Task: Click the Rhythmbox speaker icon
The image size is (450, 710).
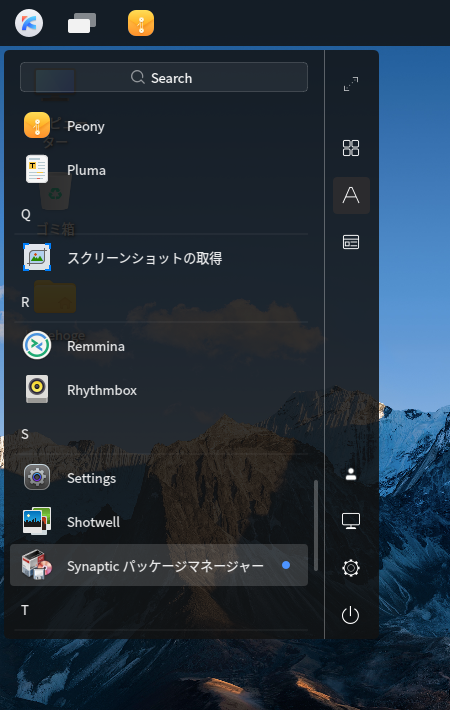Action: (x=37, y=389)
